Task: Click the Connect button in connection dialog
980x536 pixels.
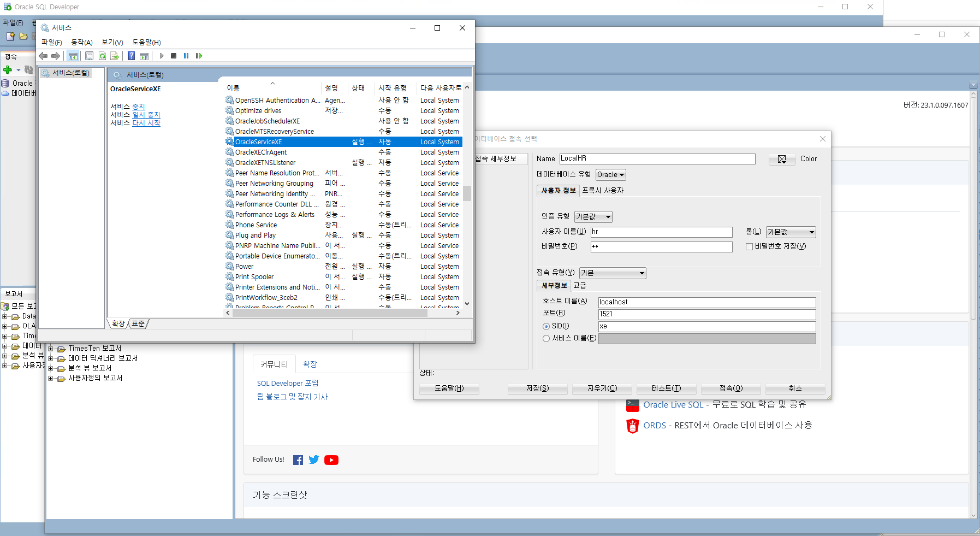Action: point(731,388)
